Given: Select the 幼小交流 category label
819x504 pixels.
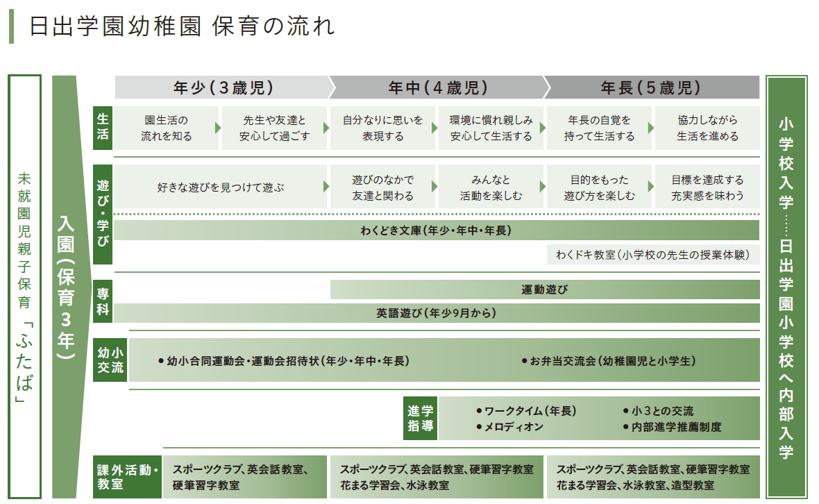Looking at the screenshot, I should pyautogui.click(x=110, y=360).
